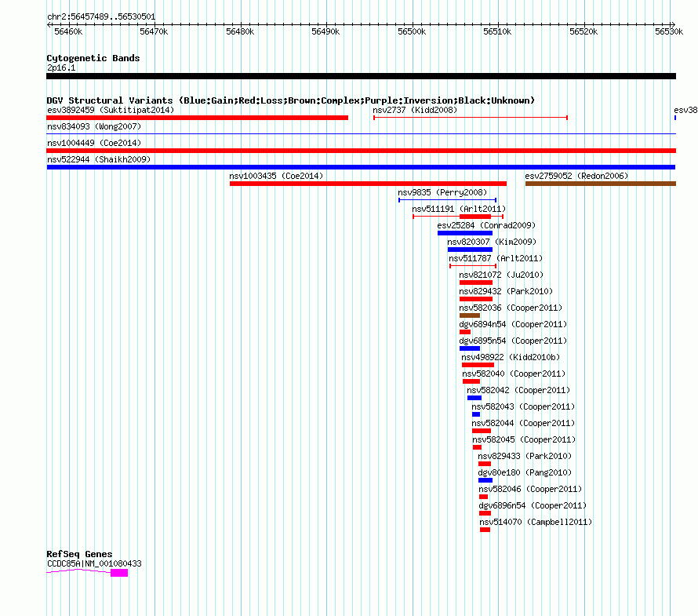Screen dimensions: 698x616
Task: Click the dgv6894n54 (Cooper2011) label
Action: [x=513, y=324]
